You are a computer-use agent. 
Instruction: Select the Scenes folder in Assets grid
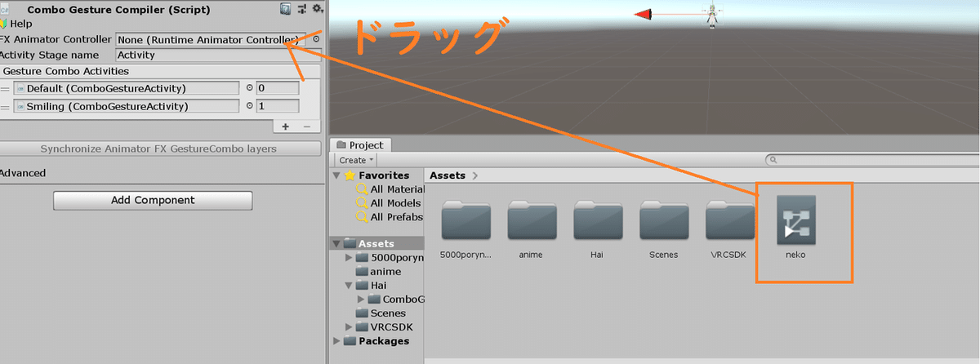click(664, 229)
